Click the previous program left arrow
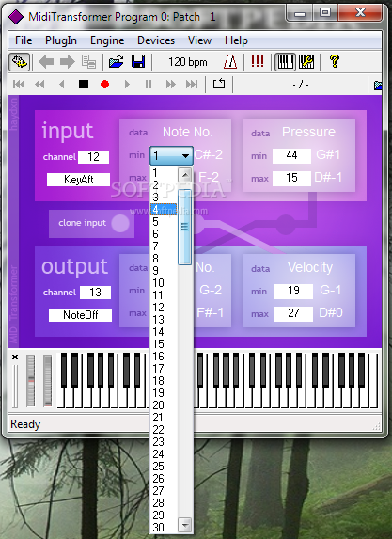This screenshot has width=392, height=539. coord(46,62)
